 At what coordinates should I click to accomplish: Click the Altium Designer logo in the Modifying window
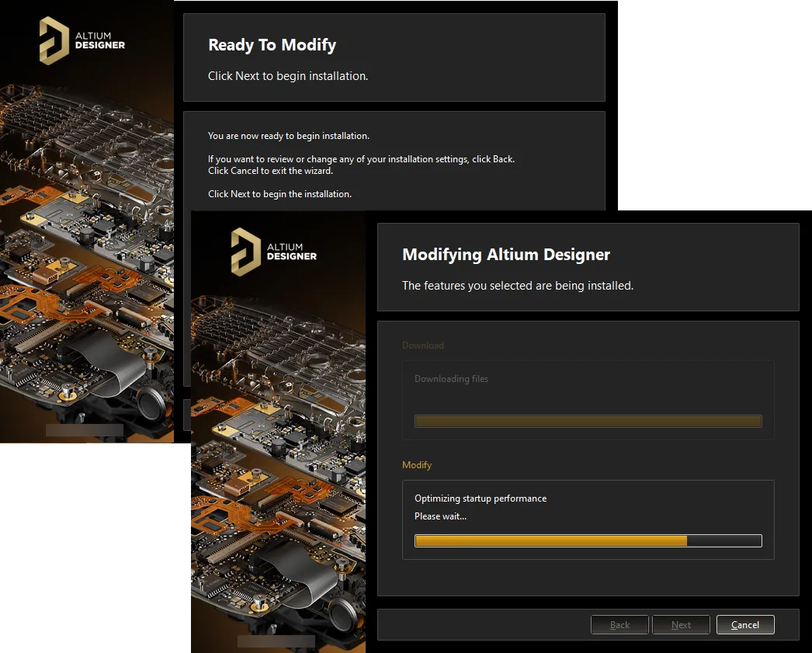[274, 252]
